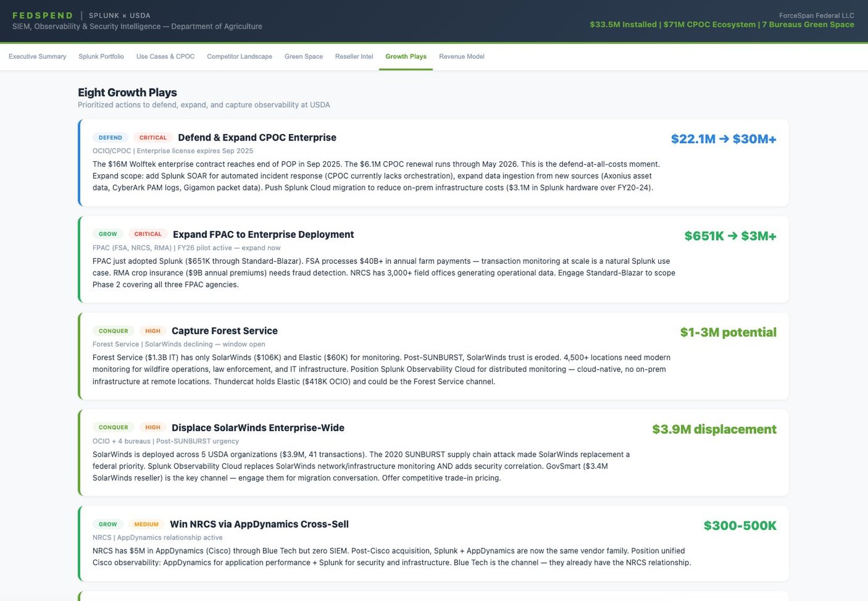Click the $22.1M → $30M+ value
This screenshot has height=601, width=868.
click(724, 139)
